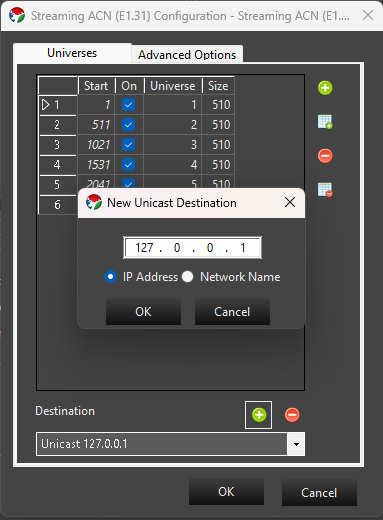Select row header 3 in universe table

coord(58,145)
